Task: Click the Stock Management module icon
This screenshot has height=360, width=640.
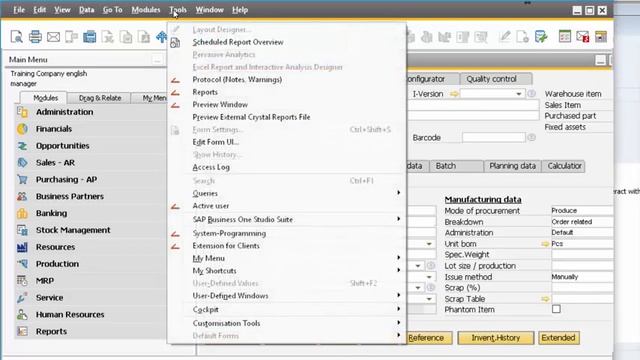Action: click(x=22, y=230)
